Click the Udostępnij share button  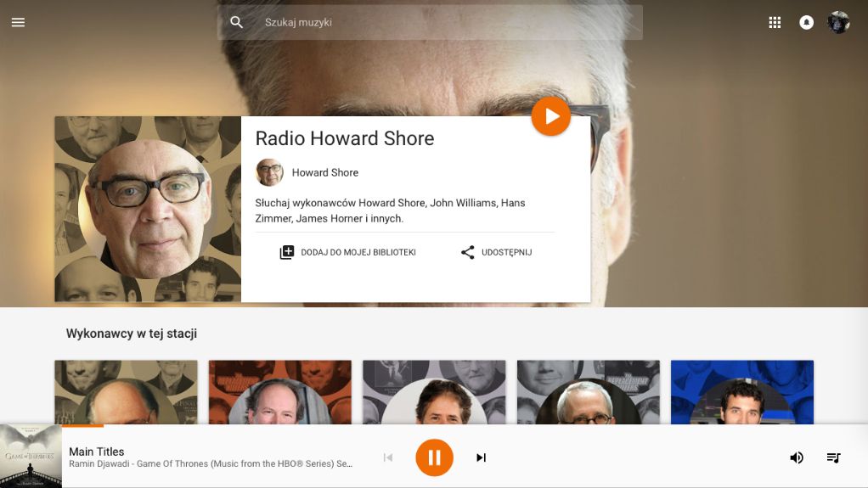(x=496, y=252)
